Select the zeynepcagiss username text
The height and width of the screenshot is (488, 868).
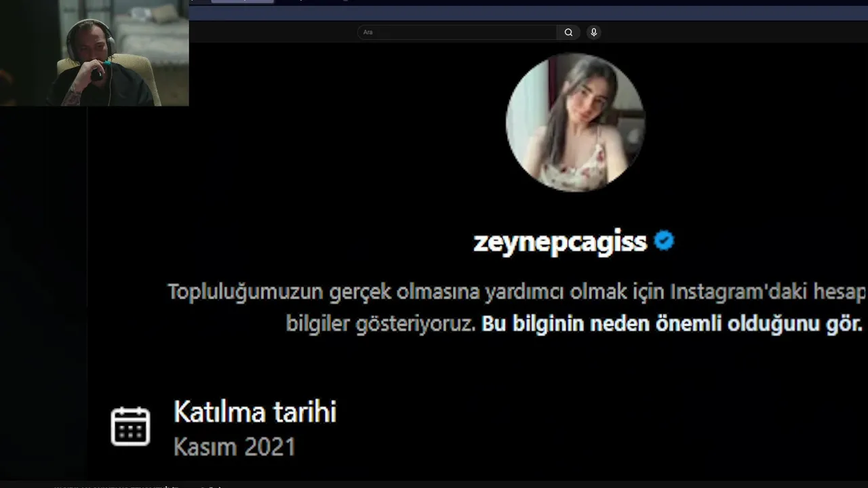click(x=560, y=242)
